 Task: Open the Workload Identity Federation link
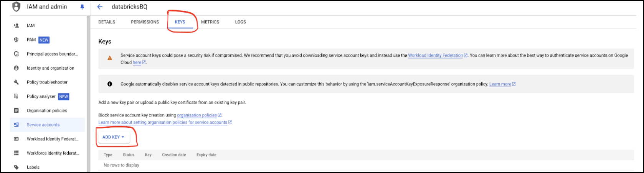point(435,55)
